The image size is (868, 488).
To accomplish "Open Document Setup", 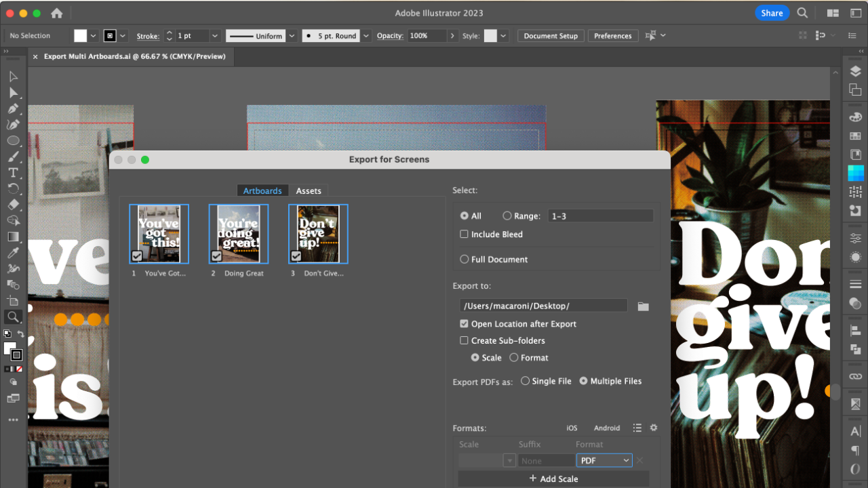I will click(551, 36).
